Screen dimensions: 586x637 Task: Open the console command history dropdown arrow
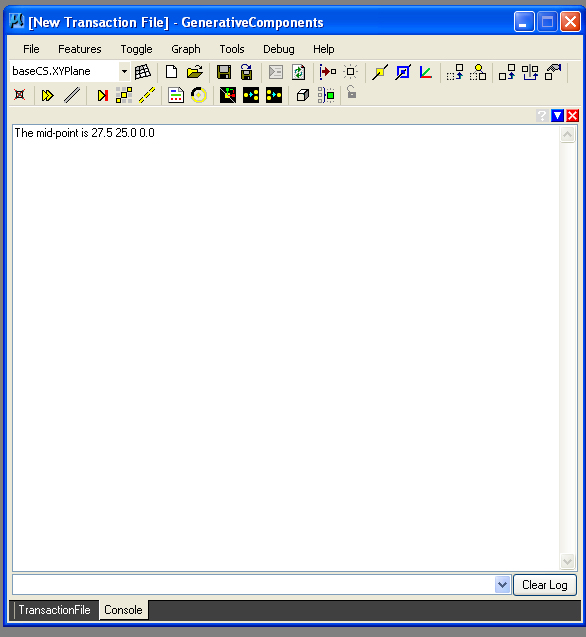(x=503, y=585)
